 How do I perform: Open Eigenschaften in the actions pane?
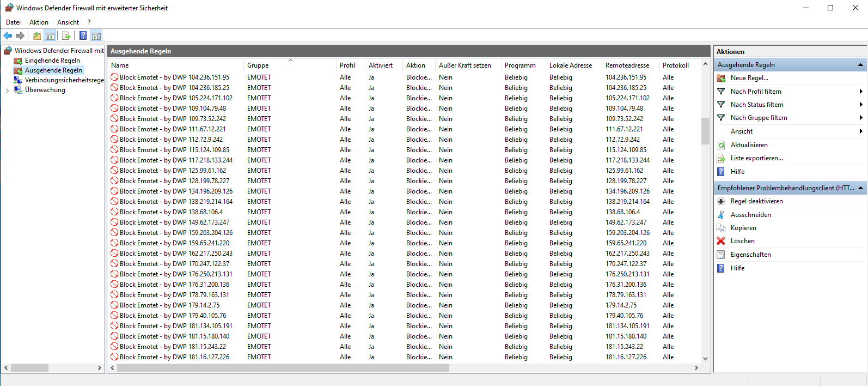click(x=750, y=255)
